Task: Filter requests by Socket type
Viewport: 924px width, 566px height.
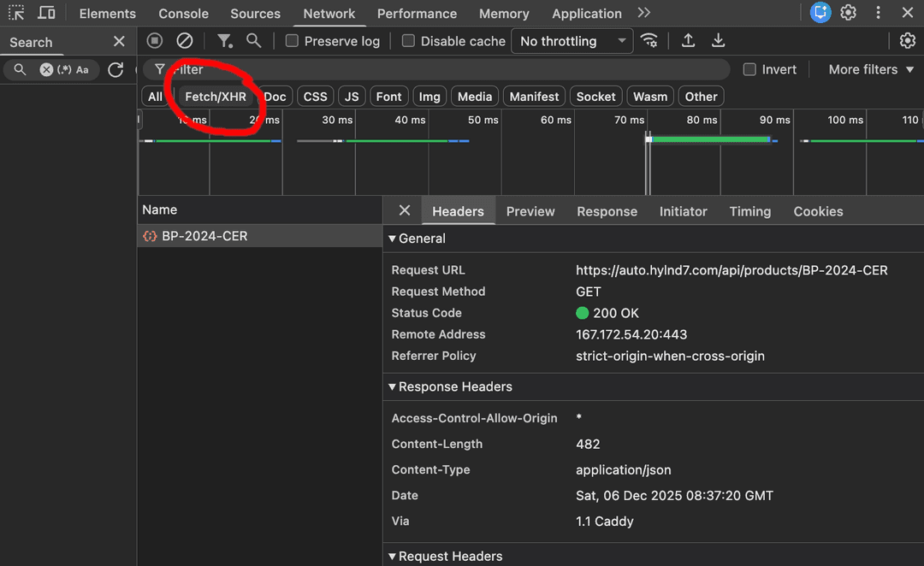Action: point(595,97)
